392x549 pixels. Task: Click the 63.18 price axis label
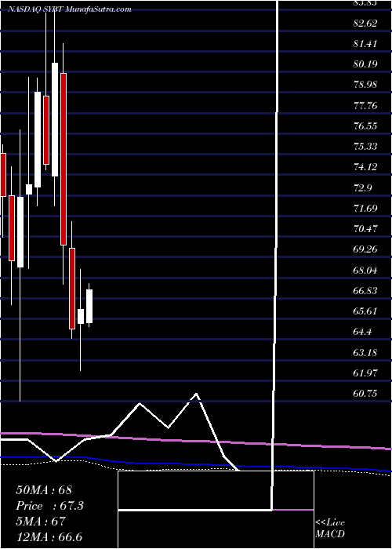(365, 353)
